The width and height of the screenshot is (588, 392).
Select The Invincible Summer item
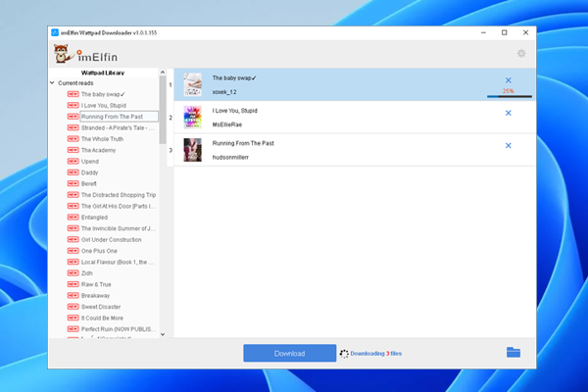click(119, 228)
